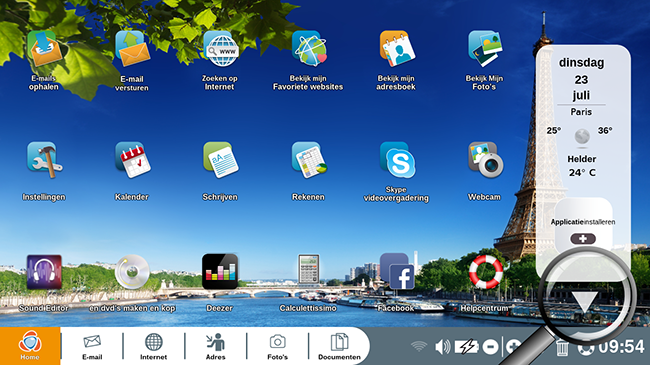Open the E-mails ophalen app
Screen dimensions: 650x365
tap(44, 49)
